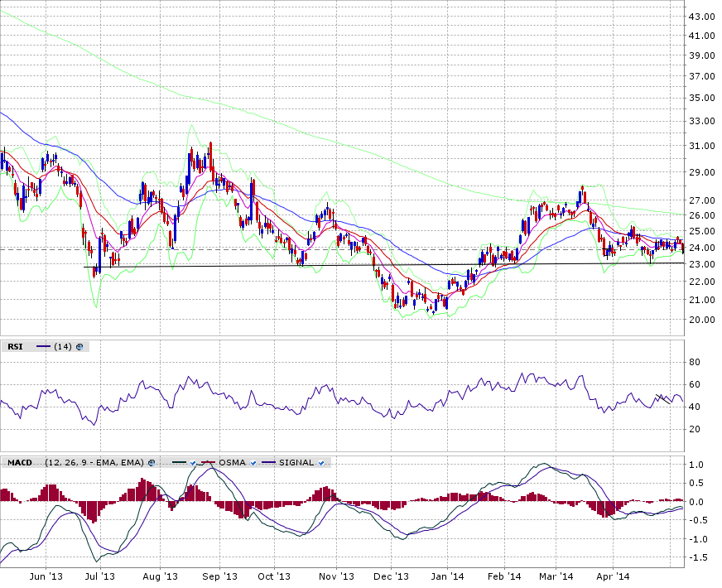This screenshot has height=588, width=722.
Task: Click the MACD parameters (12, 26, 9 - EMA, EMA)
Action: [94, 462]
